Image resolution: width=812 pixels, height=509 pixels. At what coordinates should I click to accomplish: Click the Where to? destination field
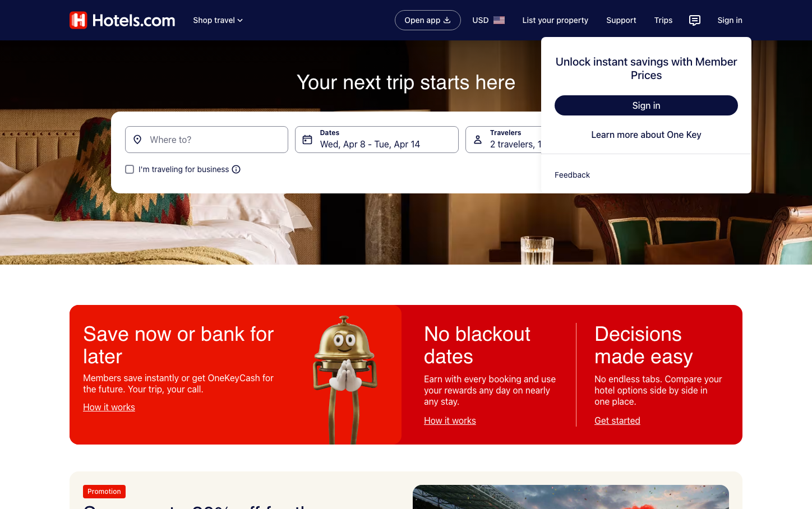tap(206, 140)
